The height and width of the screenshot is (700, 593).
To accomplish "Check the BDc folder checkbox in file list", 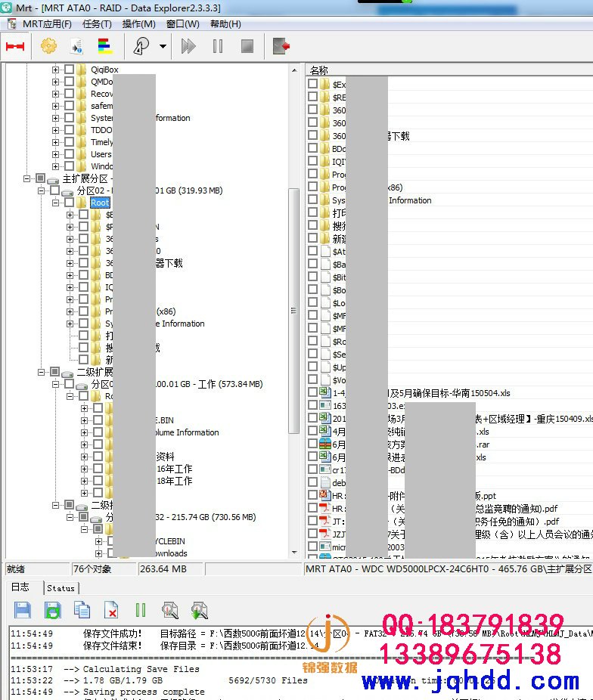I will pos(312,147).
